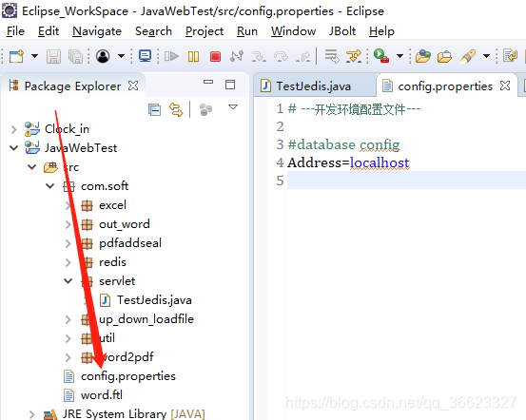Viewport: 526px width, 420px height.
Task: Expand the excel package node
Action: click(68, 205)
